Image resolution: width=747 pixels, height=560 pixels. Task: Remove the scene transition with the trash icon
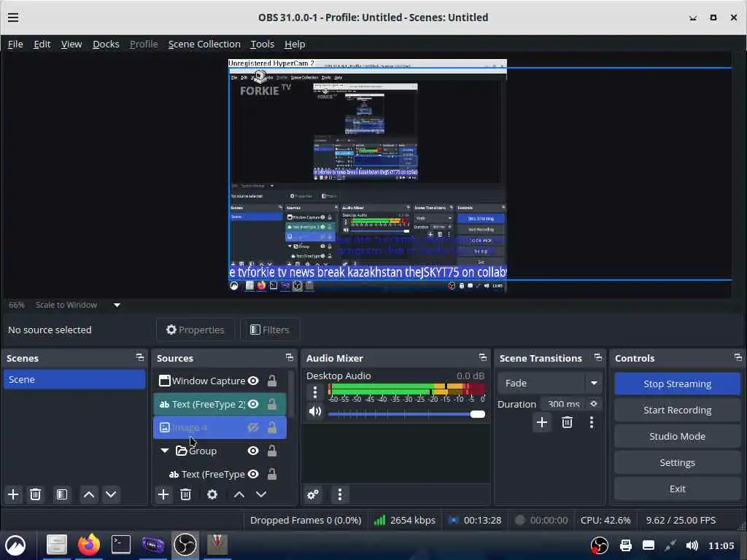(x=567, y=422)
